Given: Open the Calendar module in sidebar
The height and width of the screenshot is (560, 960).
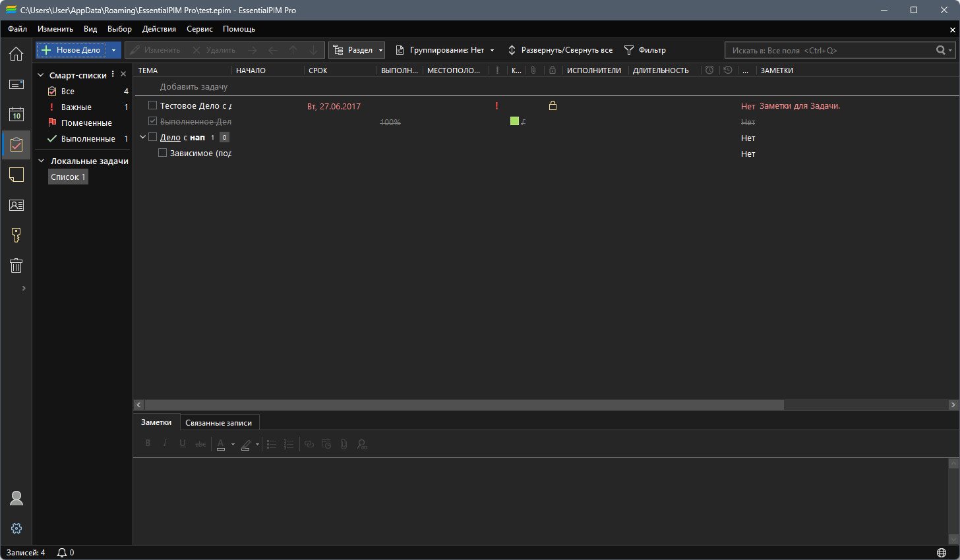Looking at the screenshot, I should coord(16,114).
